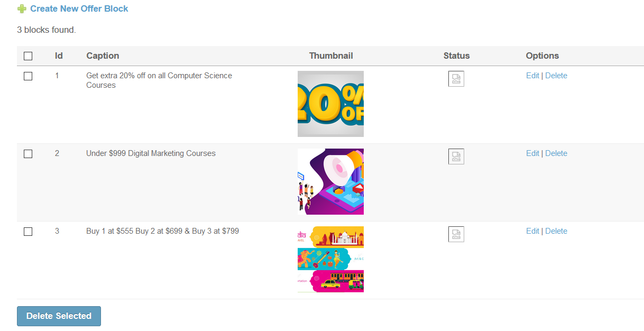
Task: Delete the Buy 1 at $555 block
Action: point(556,231)
